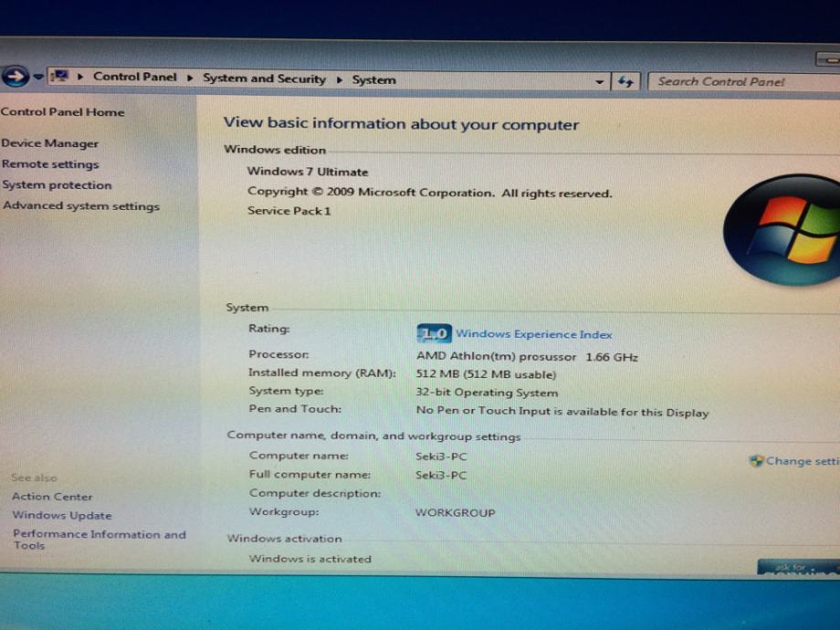Image resolution: width=840 pixels, height=630 pixels.
Task: Open Control Panel Home link
Action: 63,112
